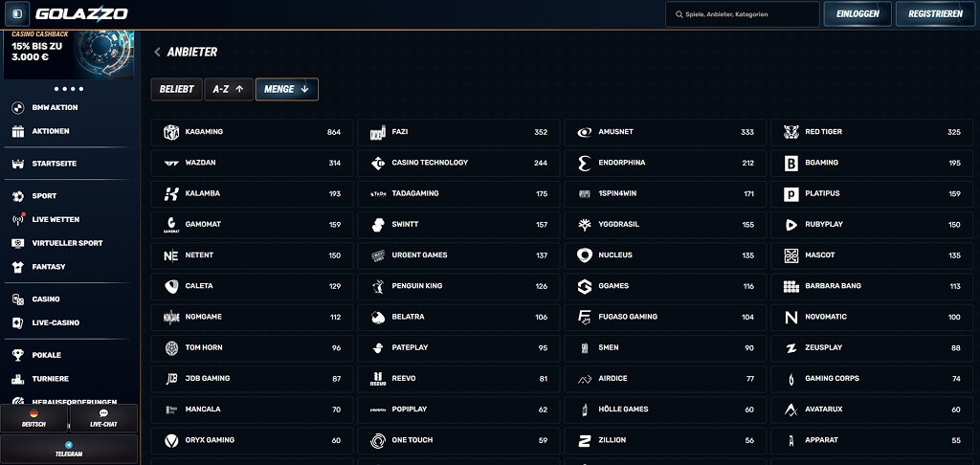Viewport: 980px width, 465px height.
Task: Select TaDaGaming provider
Action: pos(458,193)
